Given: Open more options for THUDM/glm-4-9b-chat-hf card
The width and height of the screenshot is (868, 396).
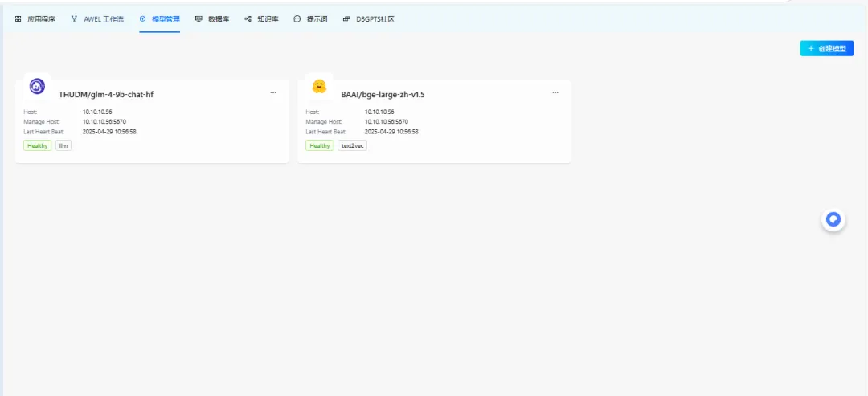Looking at the screenshot, I should 272,93.
